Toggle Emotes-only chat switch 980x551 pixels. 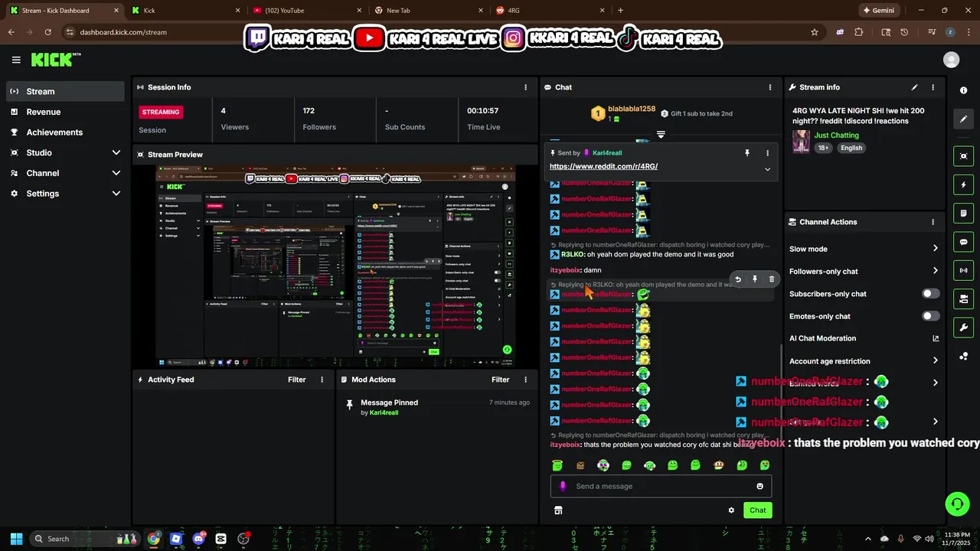click(931, 316)
